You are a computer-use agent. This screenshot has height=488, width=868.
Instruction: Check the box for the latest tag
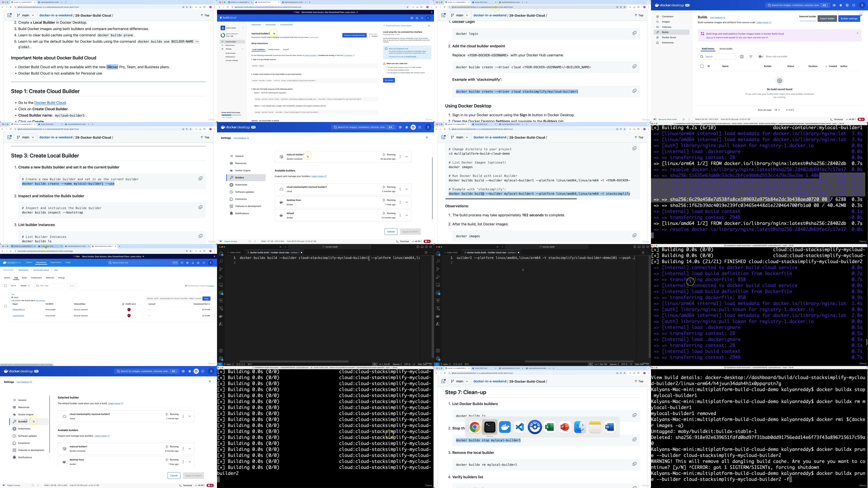(5, 306)
